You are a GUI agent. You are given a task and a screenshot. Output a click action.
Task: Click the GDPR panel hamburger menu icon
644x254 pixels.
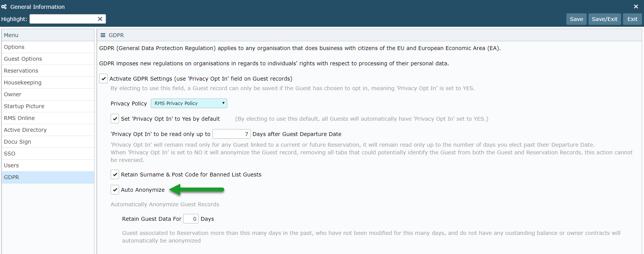[103, 35]
